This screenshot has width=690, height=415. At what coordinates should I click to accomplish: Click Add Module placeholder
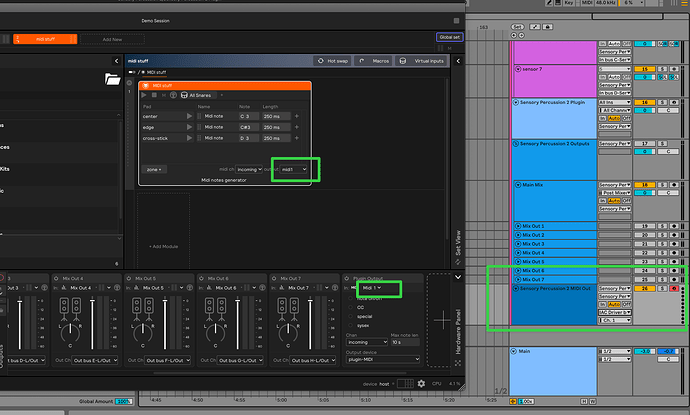pos(163,246)
